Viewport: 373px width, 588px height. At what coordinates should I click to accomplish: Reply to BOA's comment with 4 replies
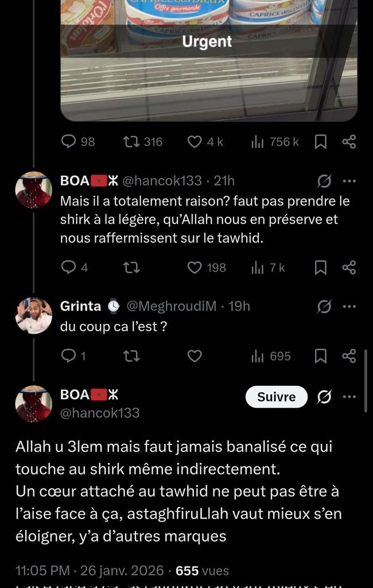(69, 268)
